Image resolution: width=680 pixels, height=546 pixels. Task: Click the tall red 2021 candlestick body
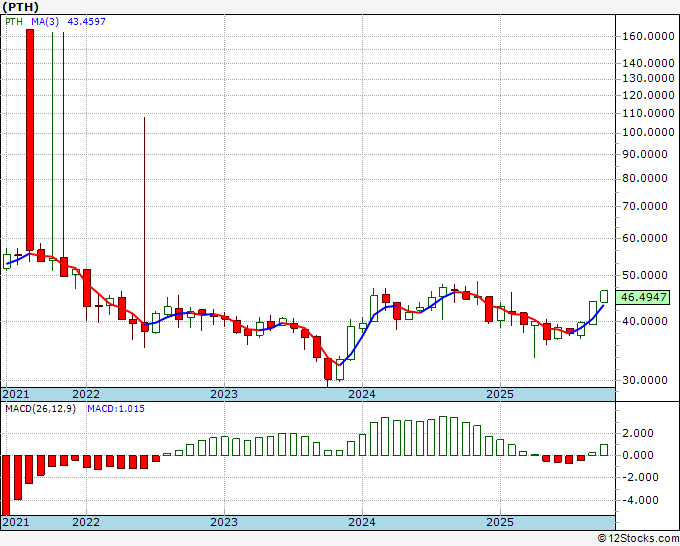(30, 140)
